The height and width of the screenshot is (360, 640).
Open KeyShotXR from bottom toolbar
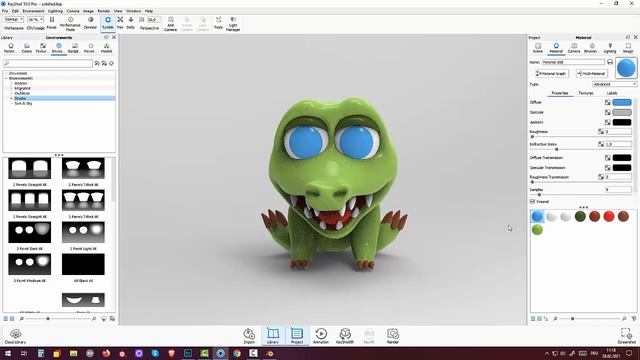pyautogui.click(x=345, y=336)
